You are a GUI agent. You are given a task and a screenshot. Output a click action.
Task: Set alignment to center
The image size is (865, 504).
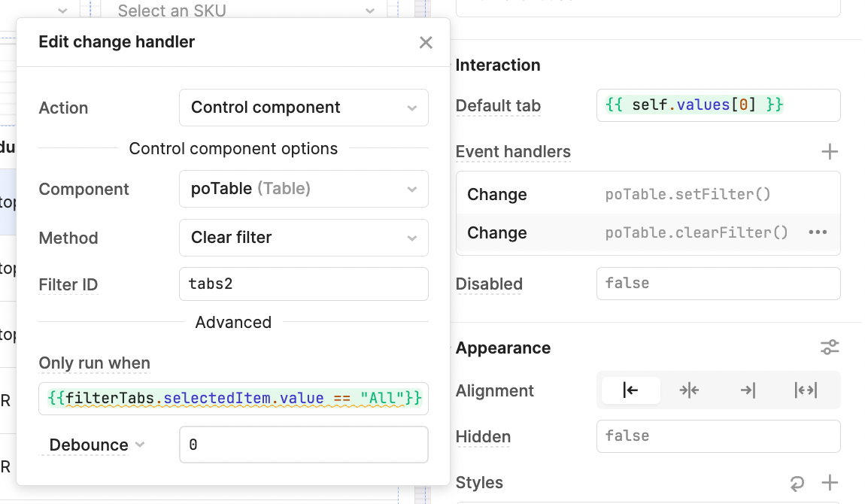(x=689, y=390)
